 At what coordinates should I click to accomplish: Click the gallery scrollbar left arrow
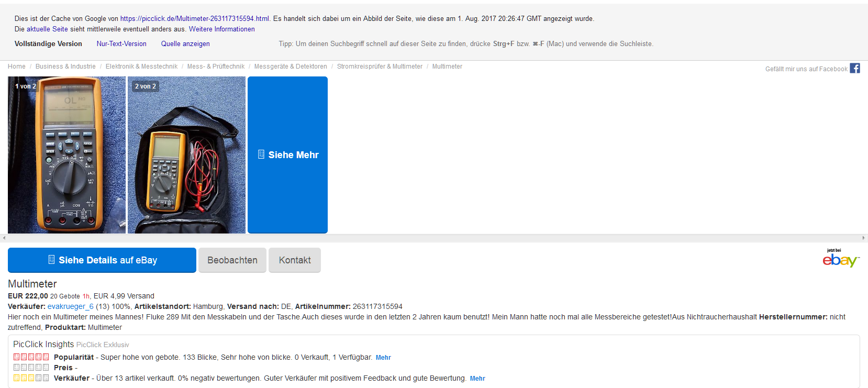[x=4, y=238]
